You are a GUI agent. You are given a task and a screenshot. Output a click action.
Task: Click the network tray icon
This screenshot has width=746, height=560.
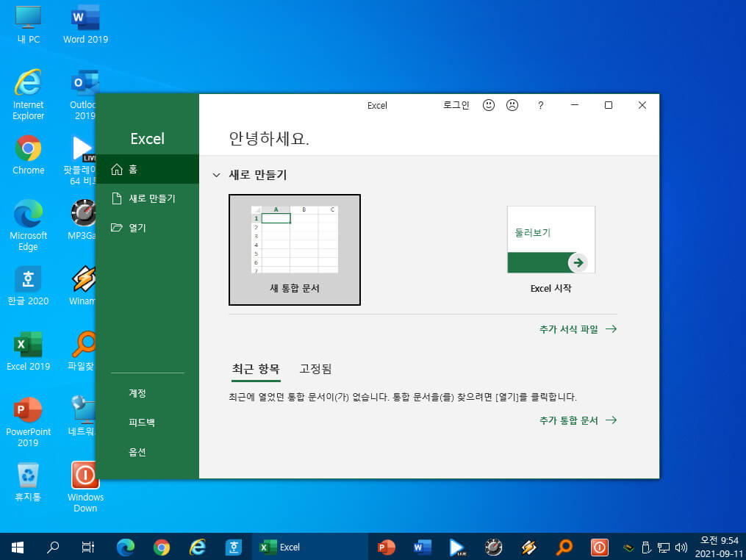(664, 548)
